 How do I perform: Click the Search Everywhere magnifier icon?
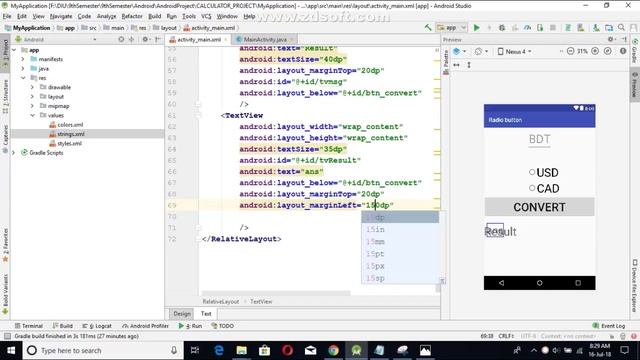pos(621,28)
